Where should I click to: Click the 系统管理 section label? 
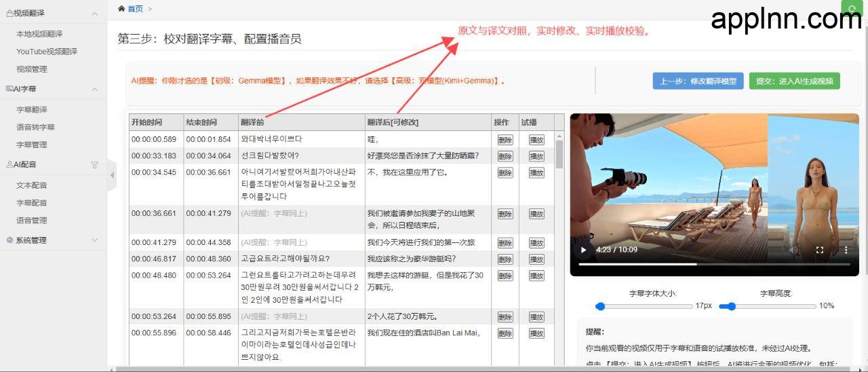tap(31, 240)
